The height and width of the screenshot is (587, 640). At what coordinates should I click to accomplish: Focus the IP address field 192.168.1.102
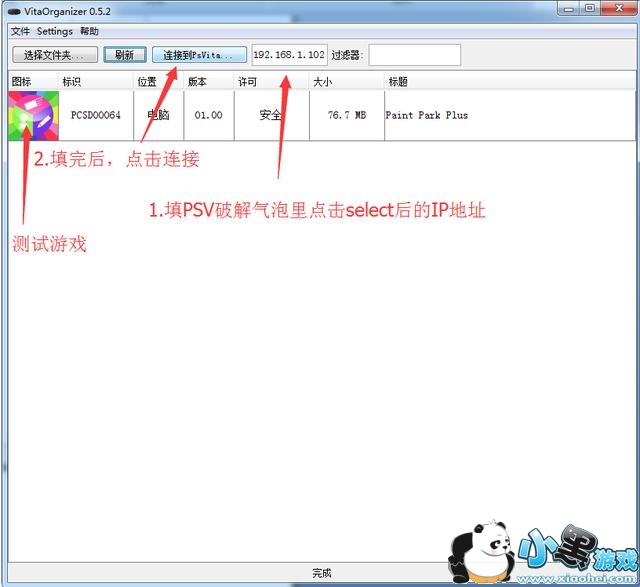point(289,55)
